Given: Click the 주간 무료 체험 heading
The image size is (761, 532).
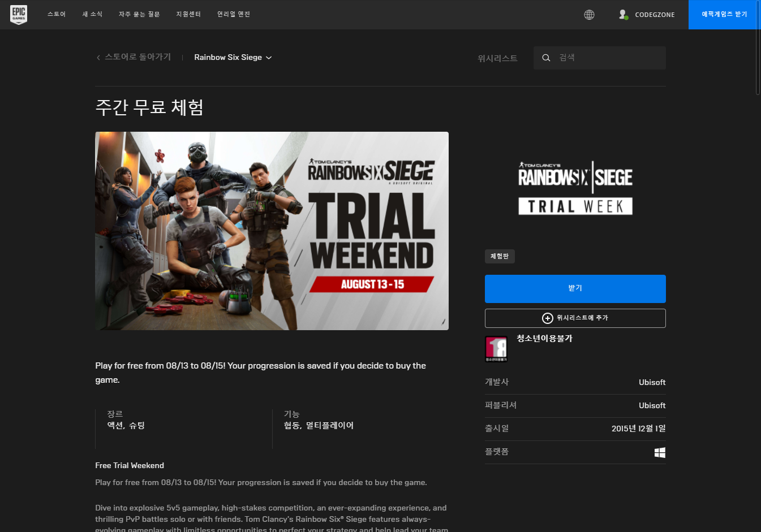Looking at the screenshot, I should [x=149, y=107].
